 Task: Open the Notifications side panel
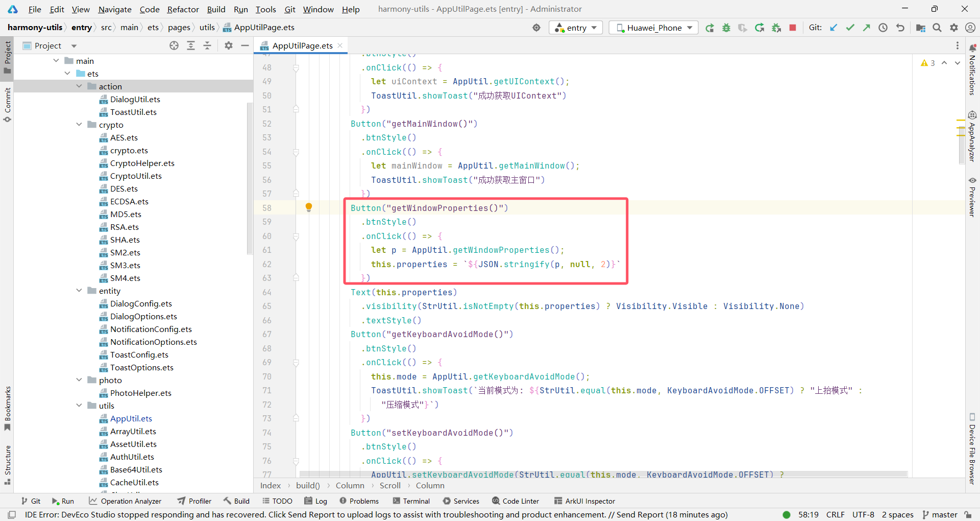(x=972, y=70)
